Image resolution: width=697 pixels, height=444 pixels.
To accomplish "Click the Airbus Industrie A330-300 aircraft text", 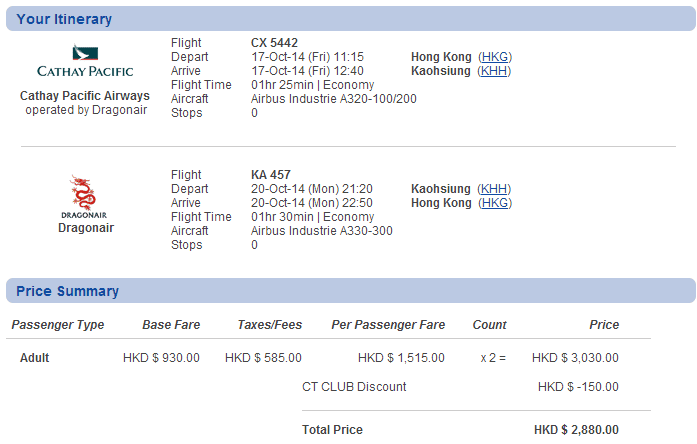I will pyautogui.click(x=322, y=231).
